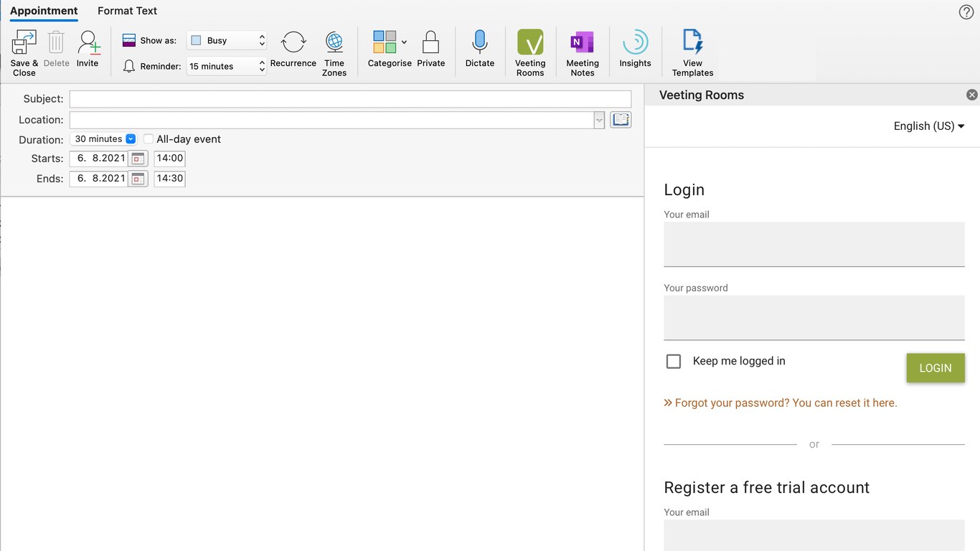Check the Keep me logged in box
Screen dimensions: 980x551
point(674,362)
